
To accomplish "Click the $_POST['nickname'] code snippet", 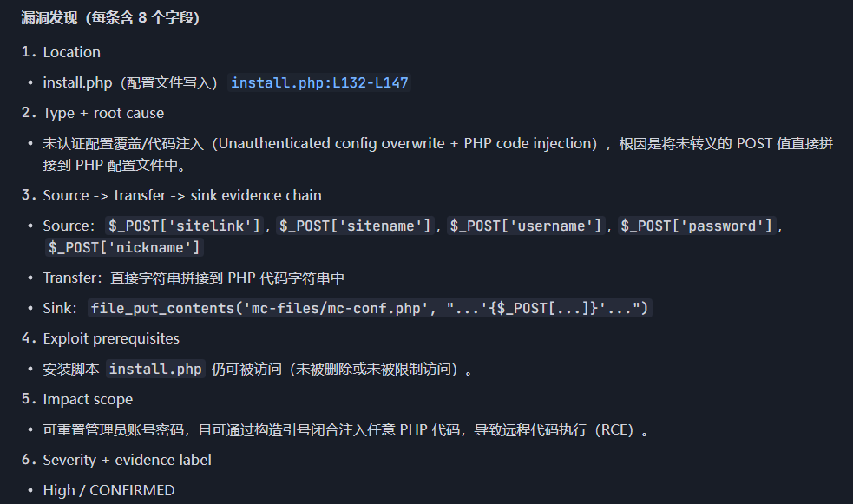I will pos(125,248).
